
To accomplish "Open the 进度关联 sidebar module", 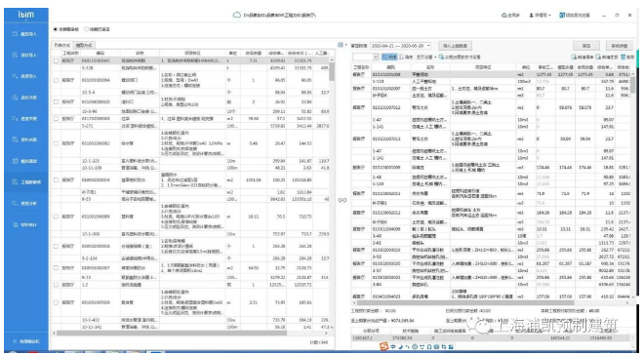I will click(26, 119).
